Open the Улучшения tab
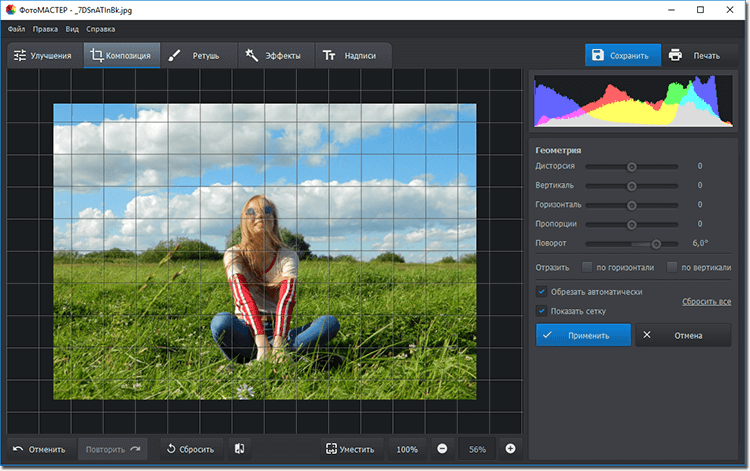Screen dimensions: 750x471 45,55
